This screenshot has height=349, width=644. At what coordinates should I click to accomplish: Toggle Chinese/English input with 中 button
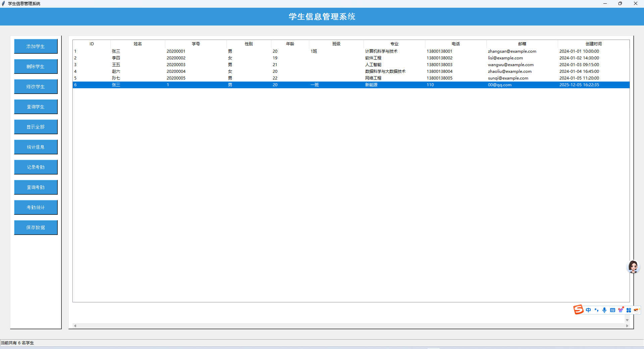[x=589, y=310]
